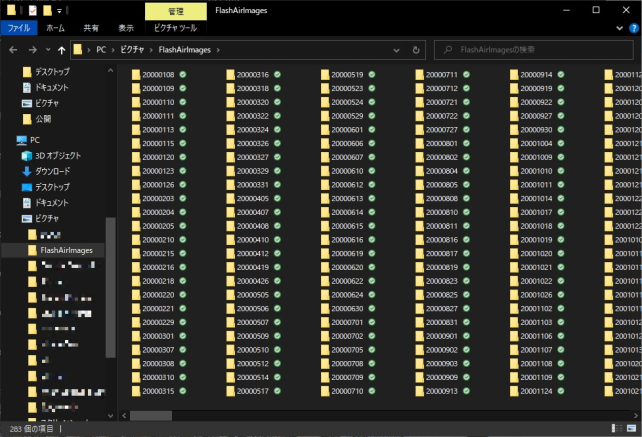Click the up-one-level arrow button
This screenshot has width=642, height=437.
coord(62,49)
